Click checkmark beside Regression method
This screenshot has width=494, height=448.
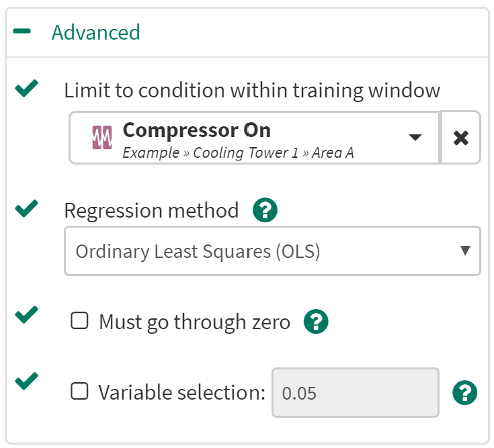coord(26,208)
